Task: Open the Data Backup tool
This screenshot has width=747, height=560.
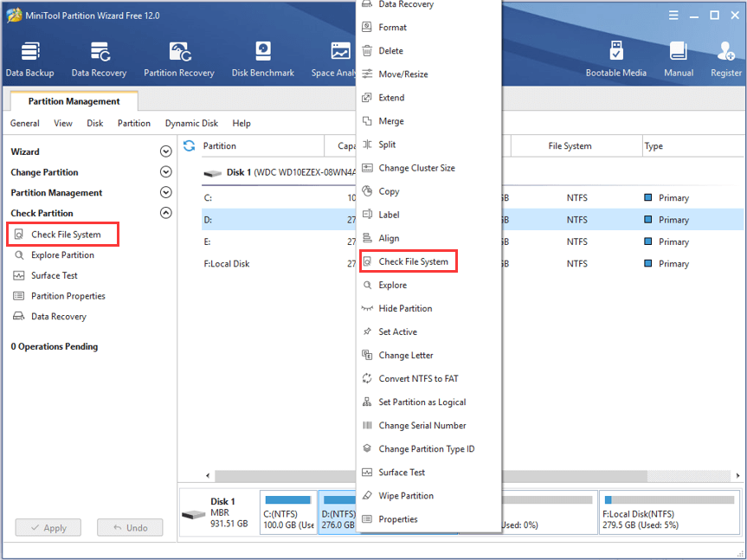Action: (x=30, y=60)
